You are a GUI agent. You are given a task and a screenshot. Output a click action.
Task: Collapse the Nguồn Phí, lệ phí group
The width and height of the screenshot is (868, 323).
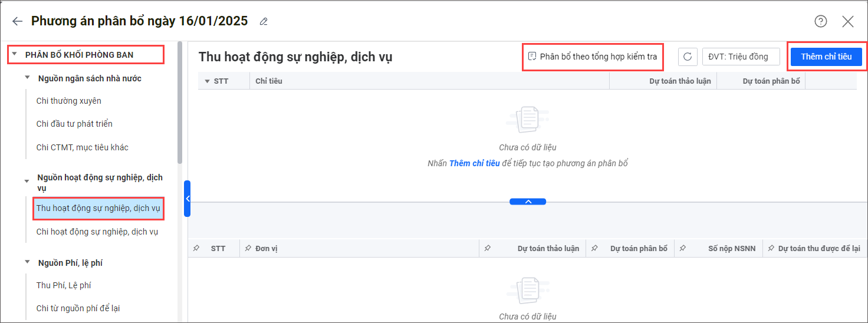click(27, 263)
